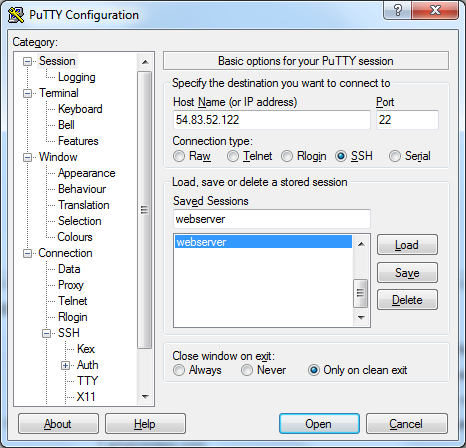This screenshot has width=466, height=448.
Task: Click the Load session button
Action: [x=407, y=245]
